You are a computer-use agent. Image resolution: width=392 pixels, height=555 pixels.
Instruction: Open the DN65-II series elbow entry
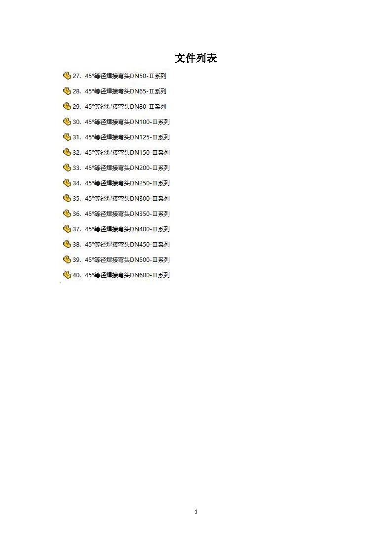pos(125,91)
